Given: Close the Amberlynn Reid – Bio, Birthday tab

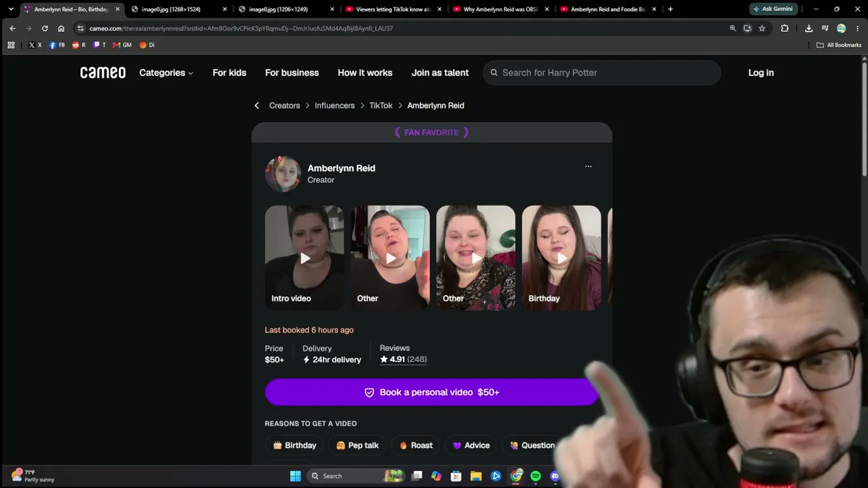Looking at the screenshot, I should [117, 9].
